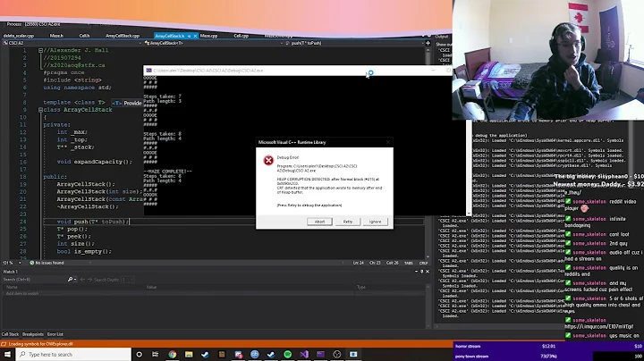Switch to the Maze.h tab

56,36
